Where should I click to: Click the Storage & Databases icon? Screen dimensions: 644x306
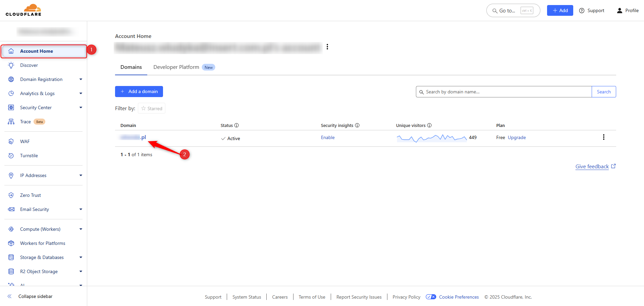tap(11, 257)
